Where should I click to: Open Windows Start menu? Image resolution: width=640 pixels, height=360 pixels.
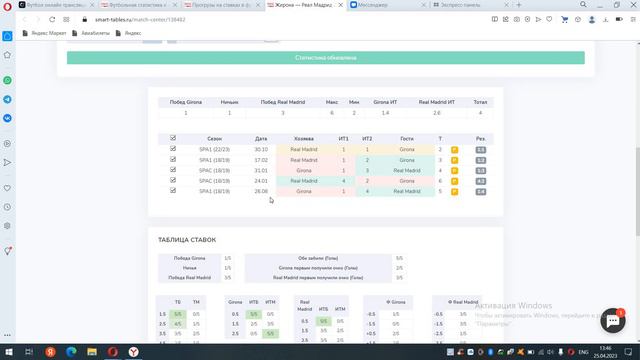pos(9,351)
